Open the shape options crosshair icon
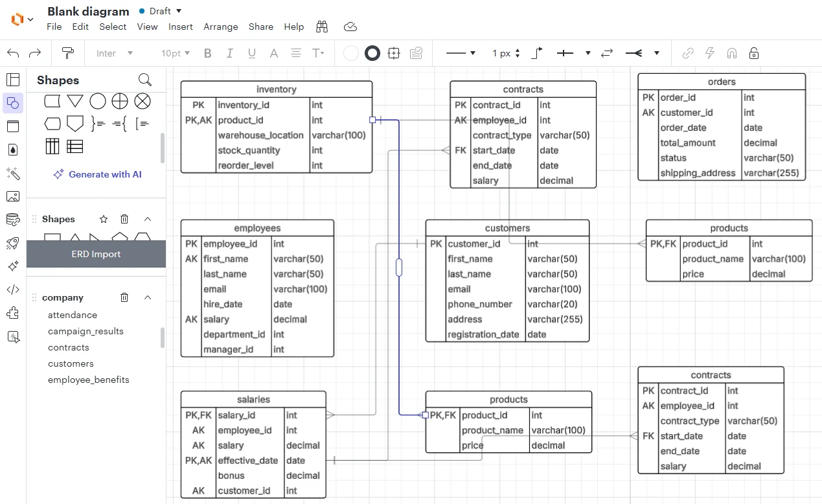Viewport: 822px width, 504px height. tap(394, 53)
